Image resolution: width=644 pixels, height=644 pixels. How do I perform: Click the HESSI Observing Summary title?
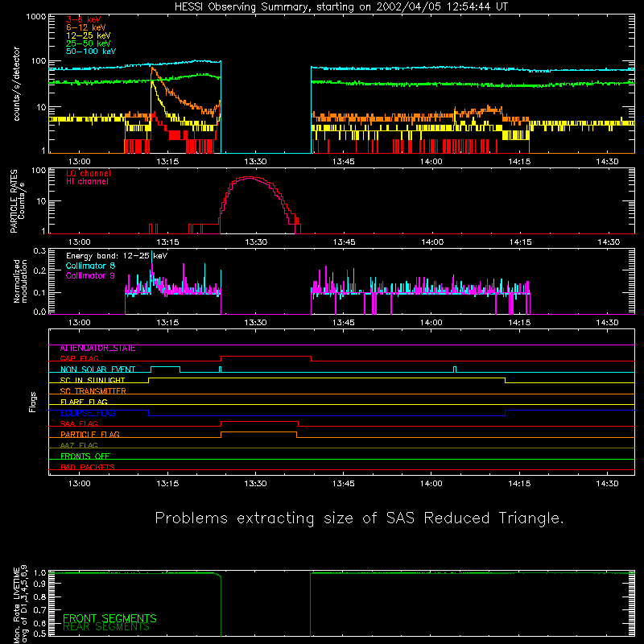tap(341, 7)
